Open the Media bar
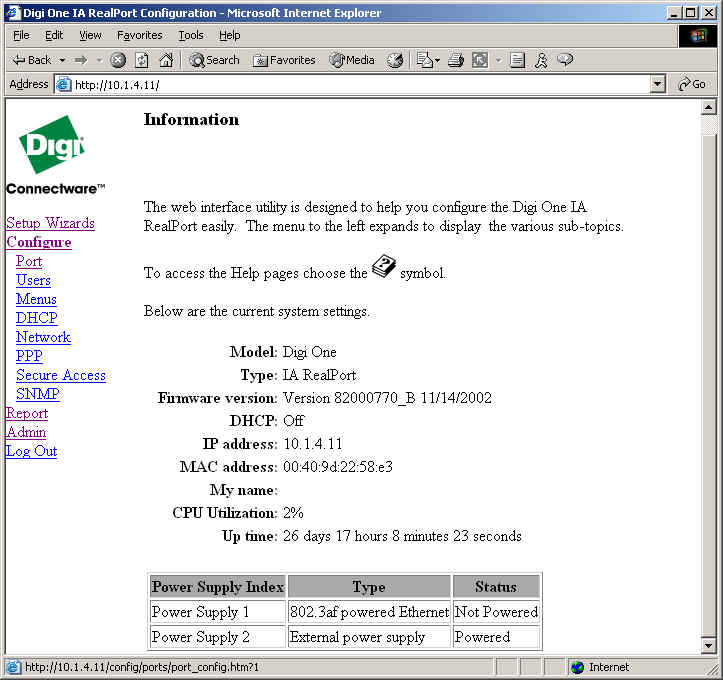Screen dimensions: 723x680 coord(352,60)
